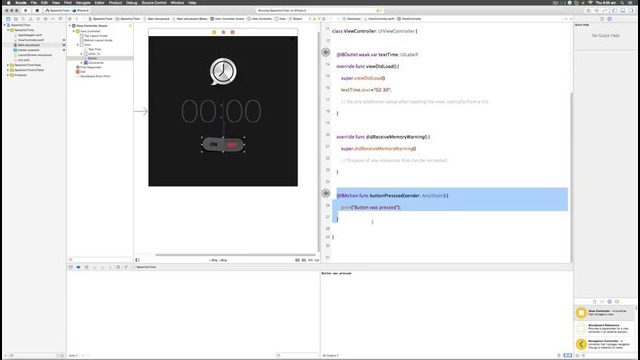Collapse the SpeechyTimer group folder

point(8,30)
